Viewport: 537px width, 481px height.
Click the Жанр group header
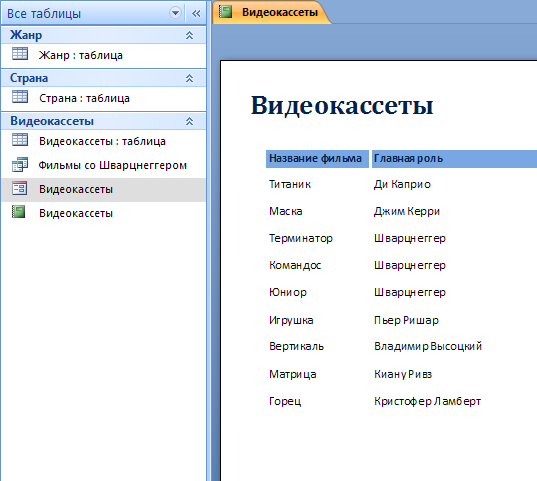[x=103, y=35]
